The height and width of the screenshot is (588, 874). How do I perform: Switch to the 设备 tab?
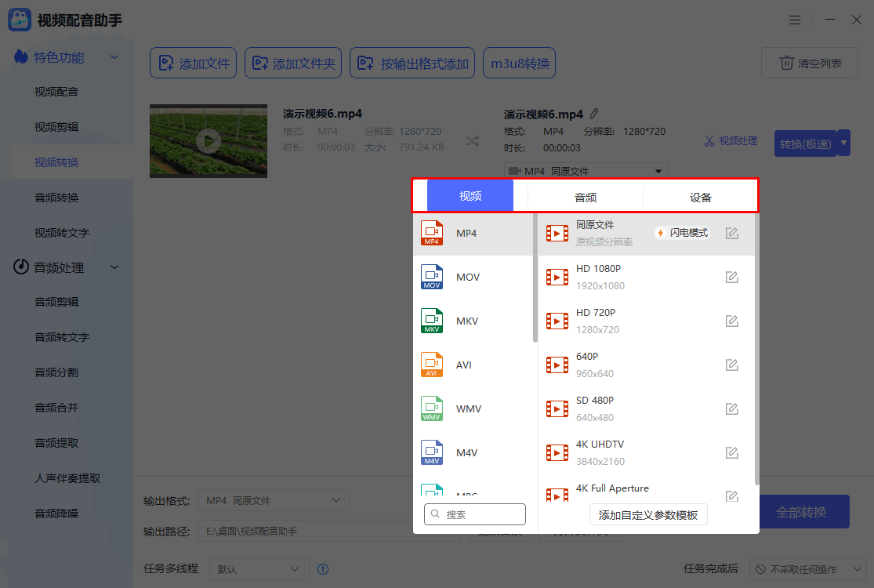tap(700, 198)
